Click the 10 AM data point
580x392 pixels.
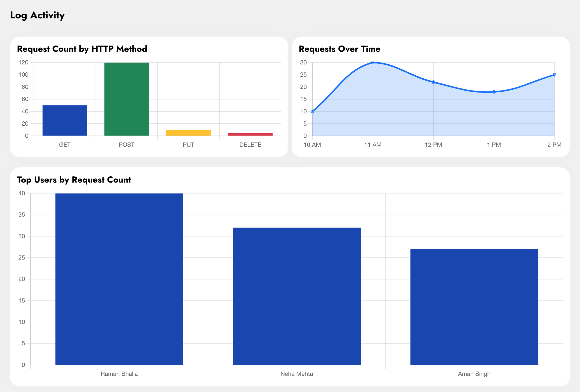click(312, 111)
